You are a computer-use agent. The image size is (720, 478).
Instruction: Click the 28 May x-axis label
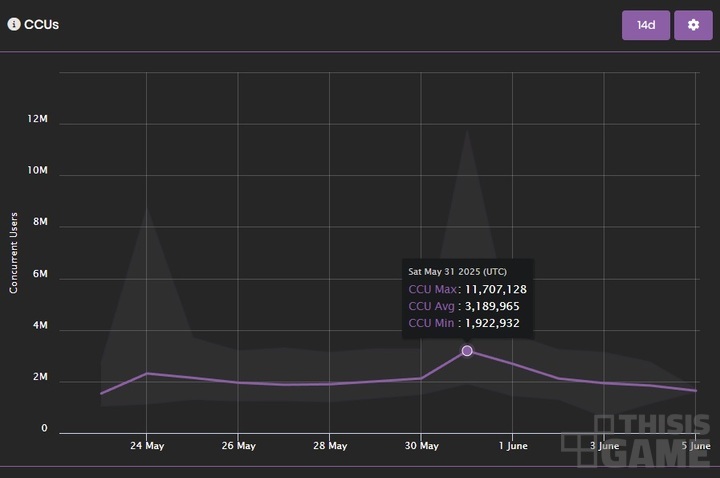pos(330,446)
